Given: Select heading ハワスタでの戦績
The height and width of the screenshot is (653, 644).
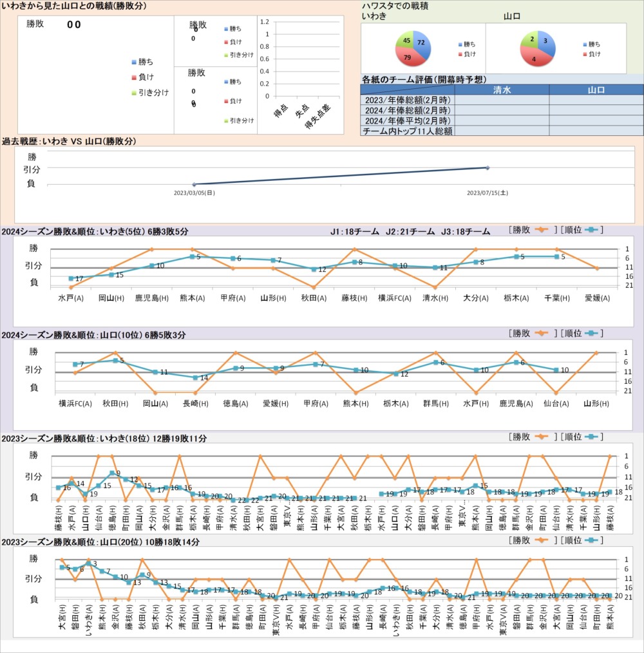Looking at the screenshot, I should point(395,6).
